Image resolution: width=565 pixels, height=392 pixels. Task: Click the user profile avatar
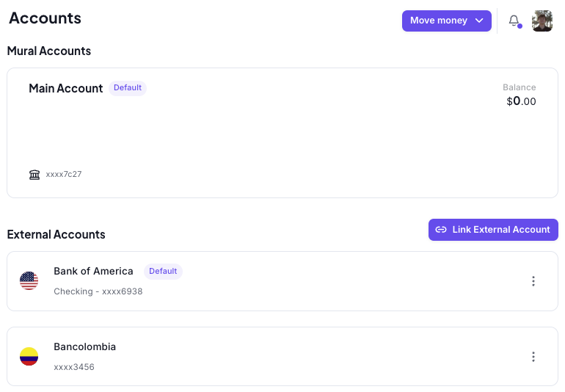[542, 21]
